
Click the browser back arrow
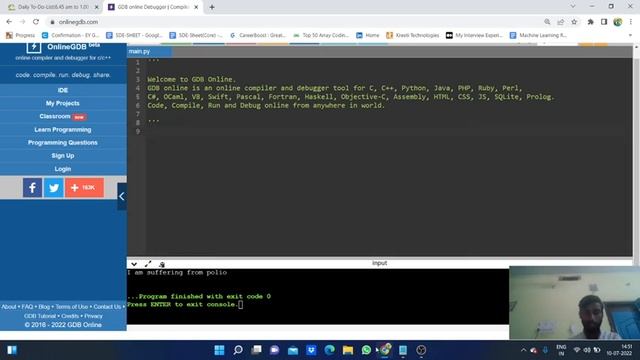9,22
